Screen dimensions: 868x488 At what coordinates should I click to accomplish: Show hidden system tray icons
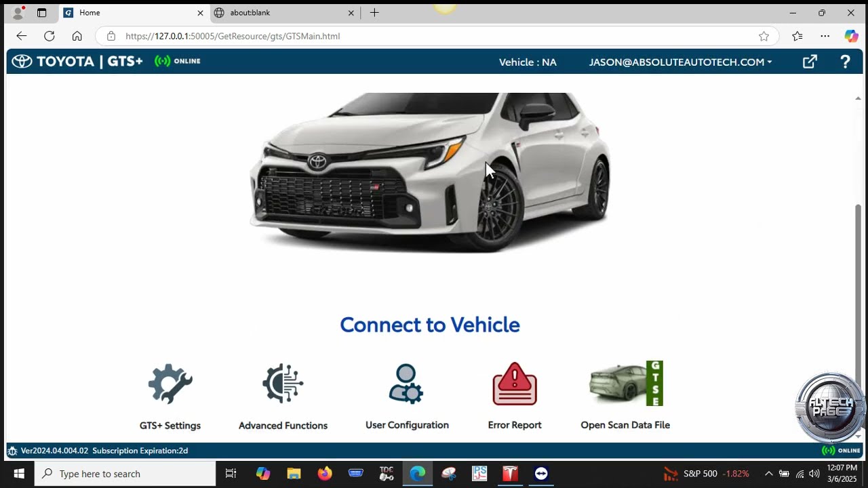pyautogui.click(x=768, y=474)
